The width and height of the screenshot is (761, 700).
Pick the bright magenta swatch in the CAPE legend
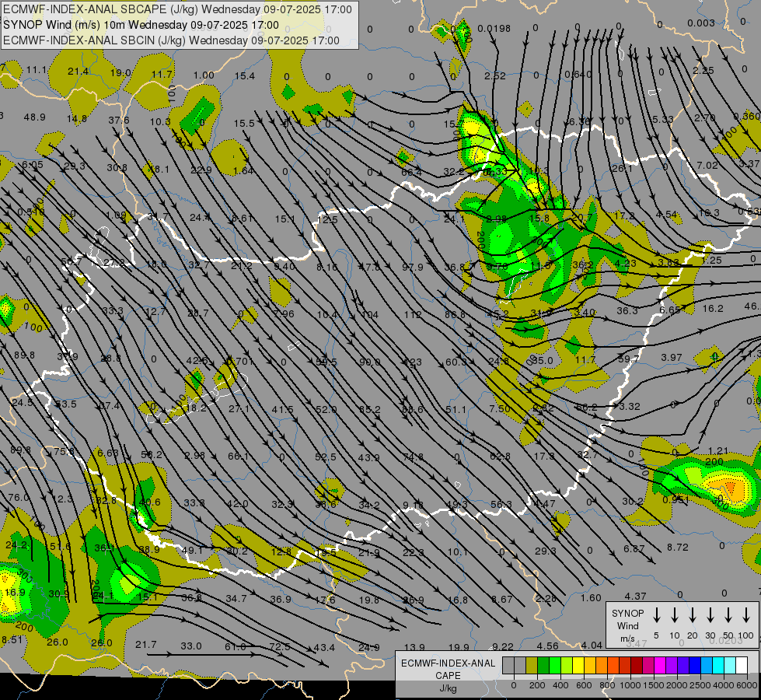660,666
